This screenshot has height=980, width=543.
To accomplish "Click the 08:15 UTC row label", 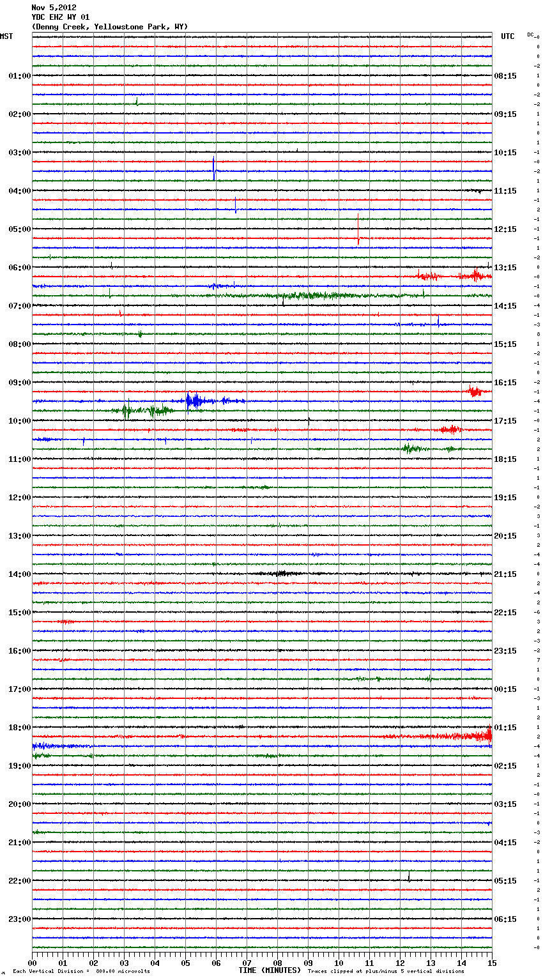I will 505,76.
